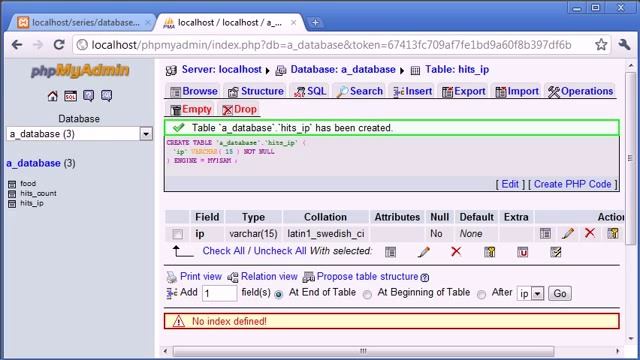Open Server: localhost breadcrumb link
640x360 pixels.
[x=222, y=69]
